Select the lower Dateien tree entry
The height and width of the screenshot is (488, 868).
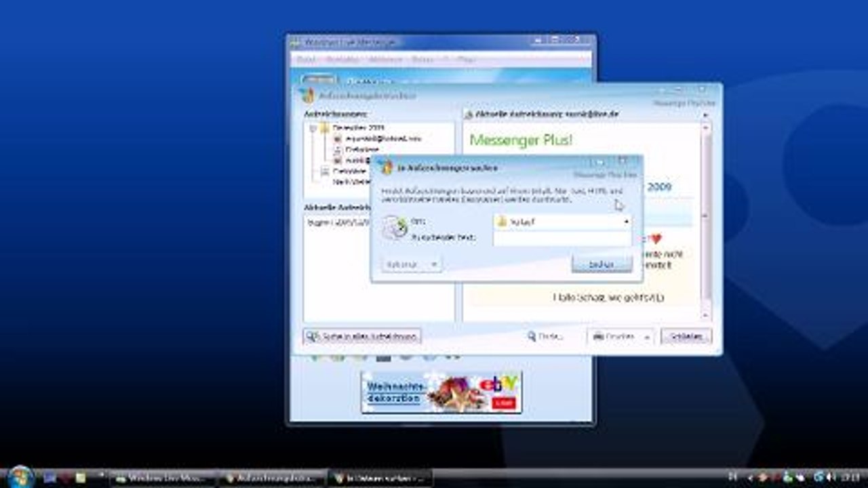pyautogui.click(x=349, y=171)
